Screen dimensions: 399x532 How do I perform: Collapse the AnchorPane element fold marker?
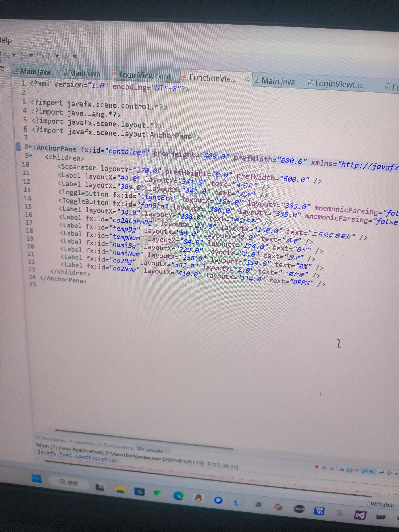click(x=30, y=147)
